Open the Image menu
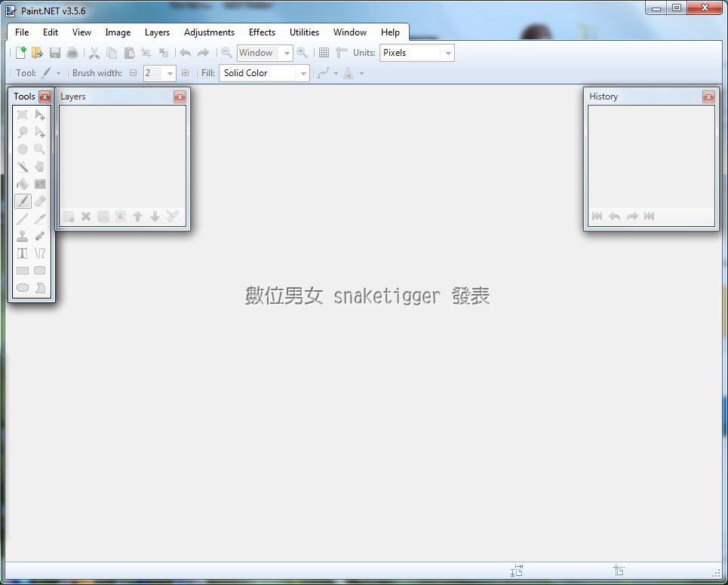Image resolution: width=728 pixels, height=585 pixels. point(118,32)
